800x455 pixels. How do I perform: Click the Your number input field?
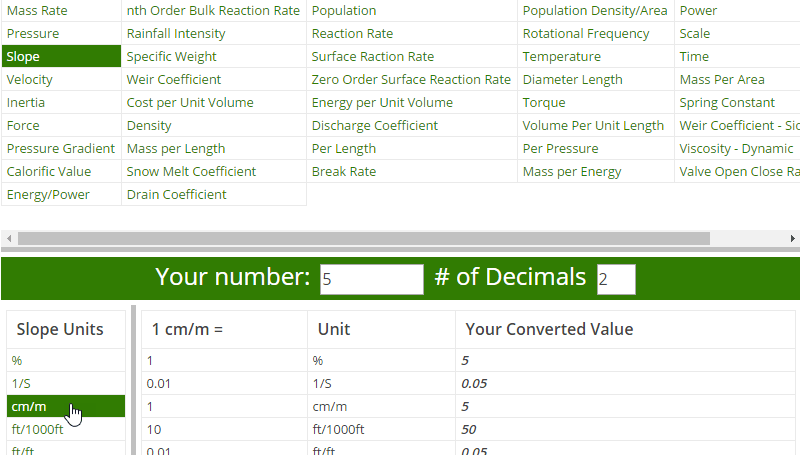pyautogui.click(x=372, y=279)
